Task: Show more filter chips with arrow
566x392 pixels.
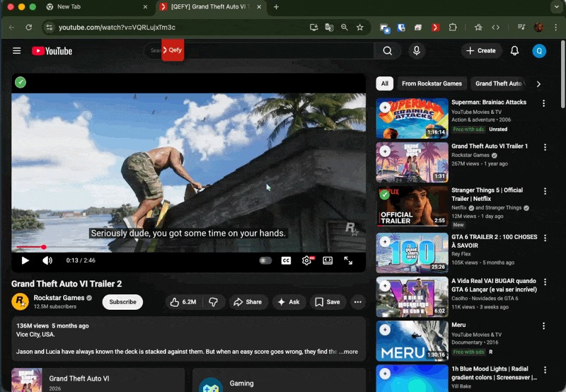Action: click(538, 83)
